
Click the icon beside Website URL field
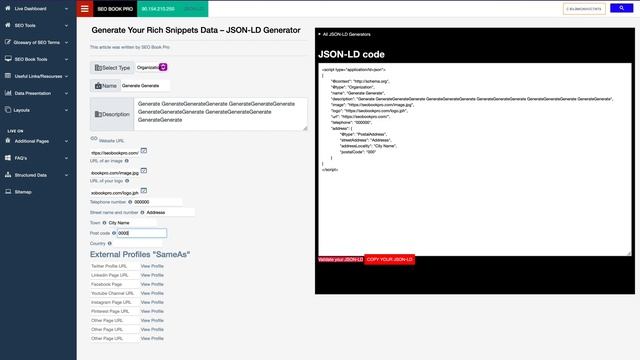[144, 151]
